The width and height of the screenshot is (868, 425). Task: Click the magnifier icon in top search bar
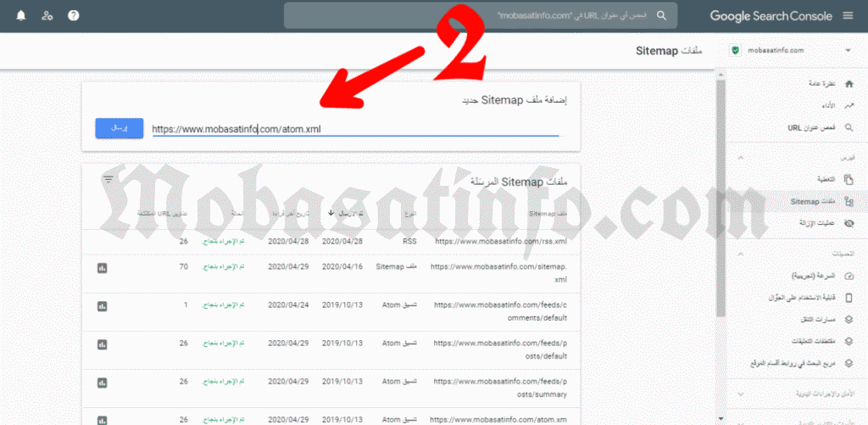pos(661,15)
